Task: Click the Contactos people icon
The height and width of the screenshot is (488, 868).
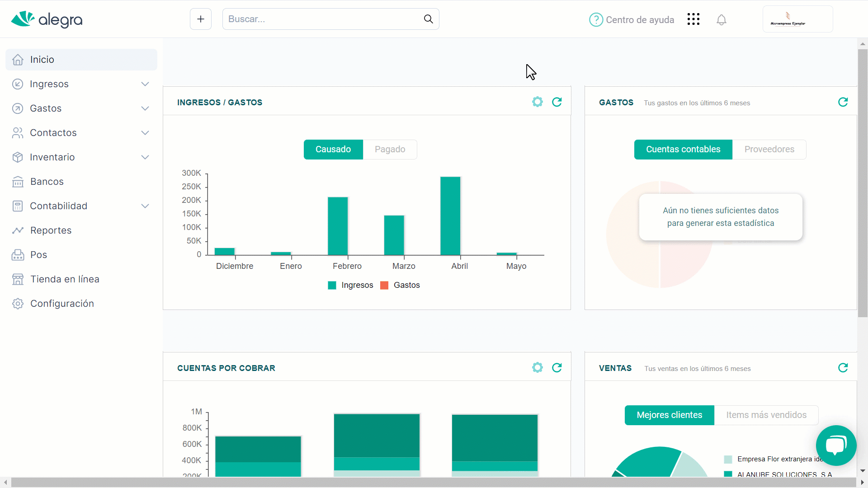Action: tap(18, 133)
